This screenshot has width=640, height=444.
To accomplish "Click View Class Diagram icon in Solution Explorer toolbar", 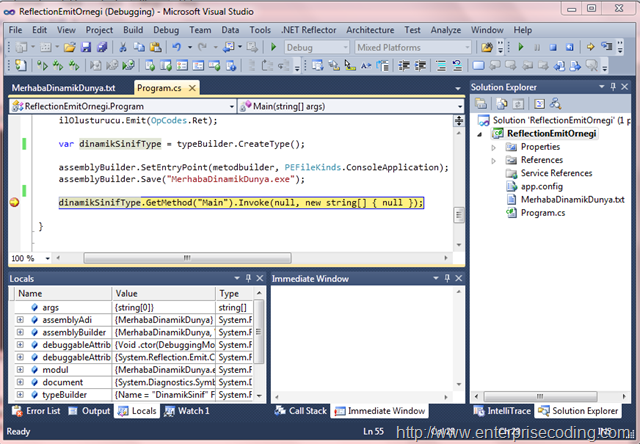I will [x=556, y=104].
